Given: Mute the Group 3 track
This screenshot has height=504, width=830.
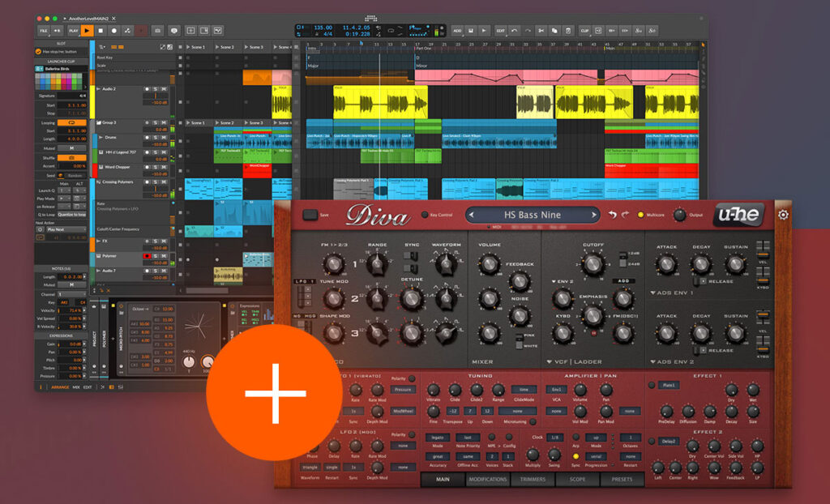Looking at the screenshot, I should (164, 123).
